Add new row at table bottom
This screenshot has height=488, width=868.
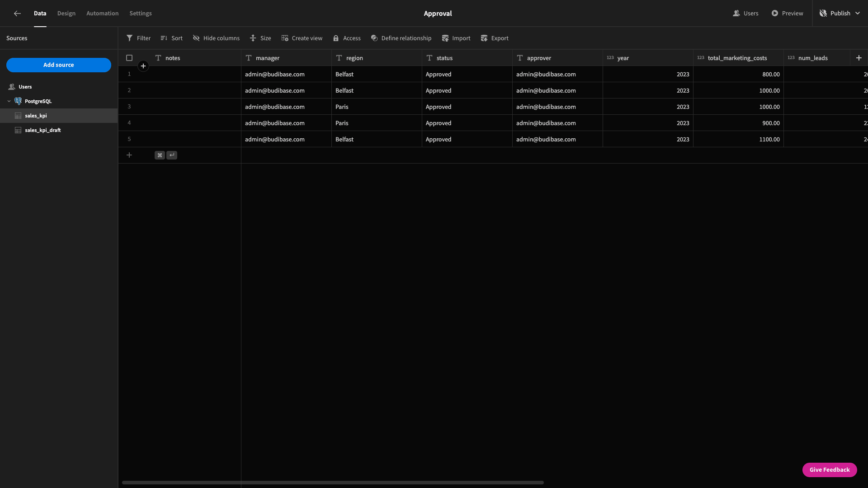[129, 155]
